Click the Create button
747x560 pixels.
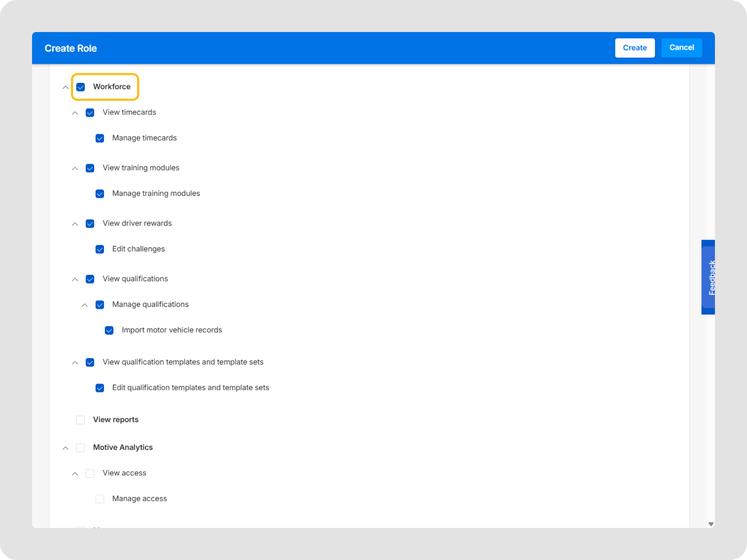(x=635, y=48)
